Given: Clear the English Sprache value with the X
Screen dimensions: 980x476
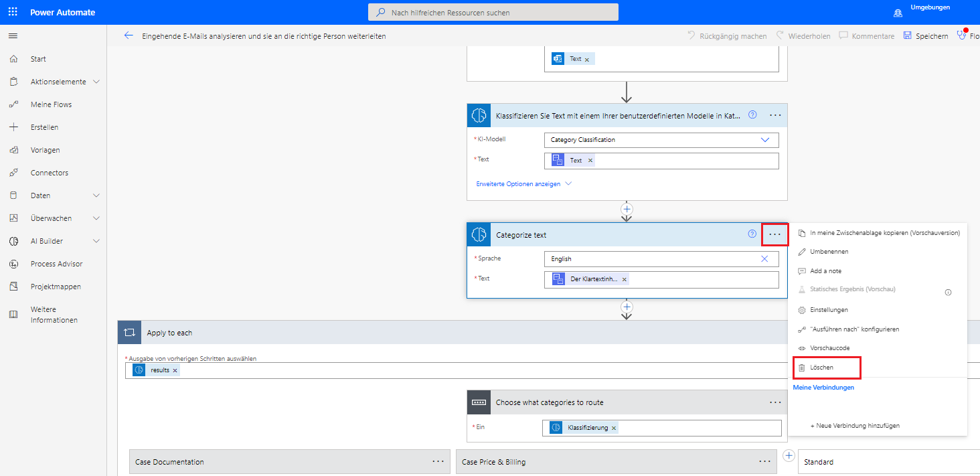Looking at the screenshot, I should click(764, 259).
